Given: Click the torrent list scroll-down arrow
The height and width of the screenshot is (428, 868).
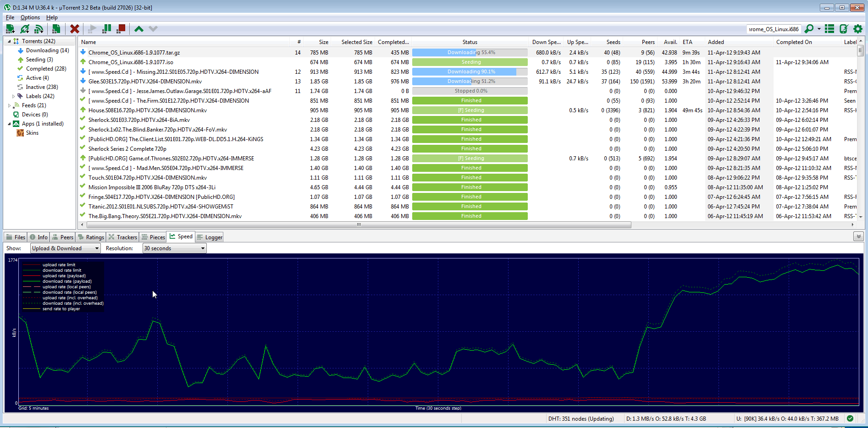Looking at the screenshot, I should (x=861, y=217).
